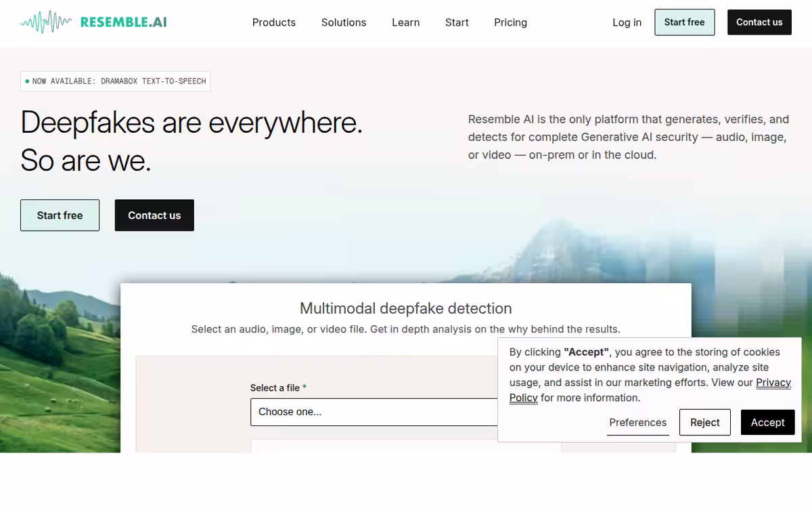
Task: Click the Log in link
Action: point(627,22)
